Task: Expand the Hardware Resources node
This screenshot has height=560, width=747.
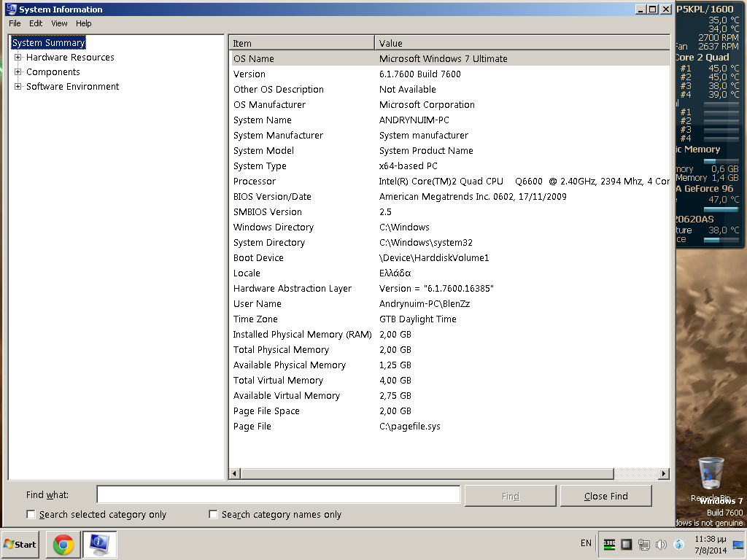Action: click(x=18, y=57)
